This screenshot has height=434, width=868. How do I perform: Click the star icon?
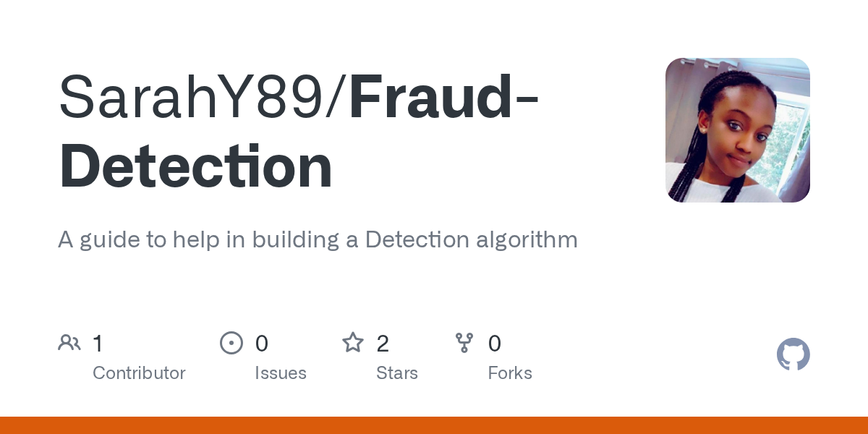click(x=352, y=342)
